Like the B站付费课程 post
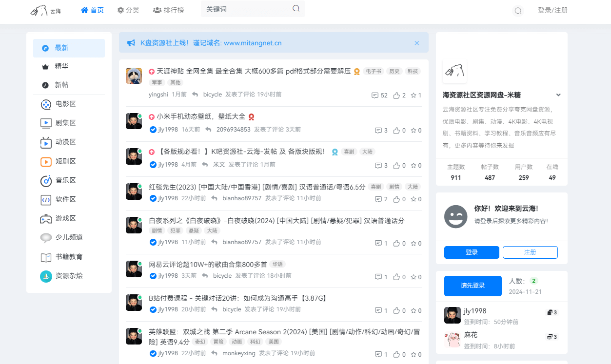Image resolution: width=611 pixels, height=364 pixels. tap(396, 310)
